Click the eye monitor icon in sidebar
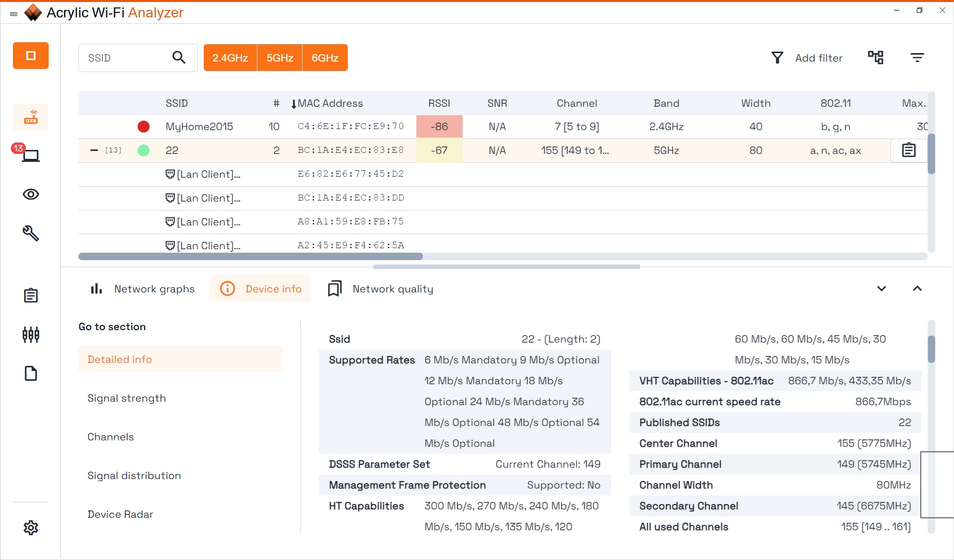The height and width of the screenshot is (560, 954). (x=31, y=194)
